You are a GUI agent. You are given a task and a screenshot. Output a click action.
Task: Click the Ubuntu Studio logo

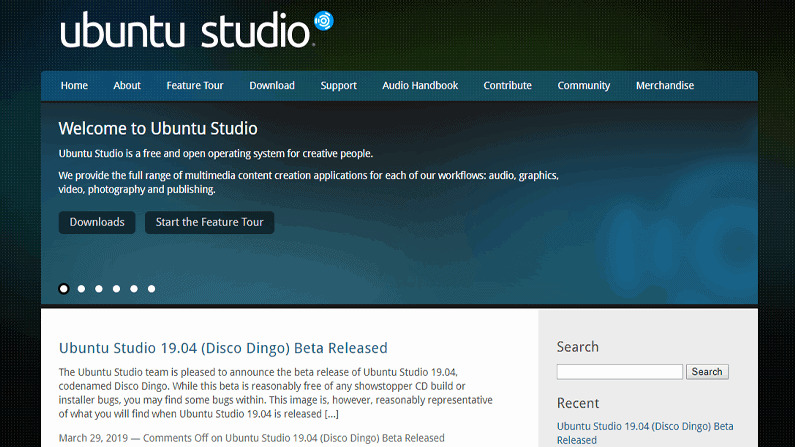[x=197, y=29]
